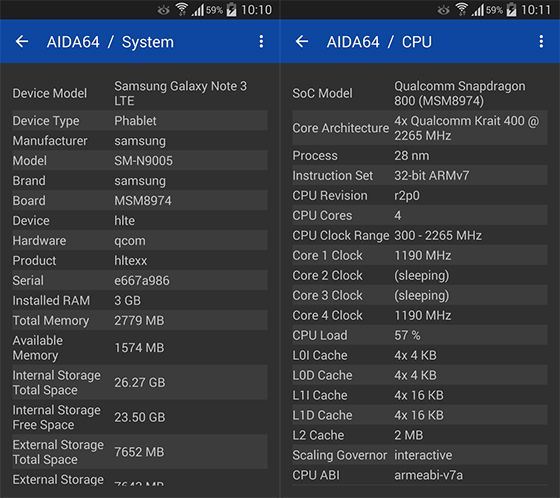Tap signal bars in left status bar
Screen dimensions: 560x499
pos(197,10)
